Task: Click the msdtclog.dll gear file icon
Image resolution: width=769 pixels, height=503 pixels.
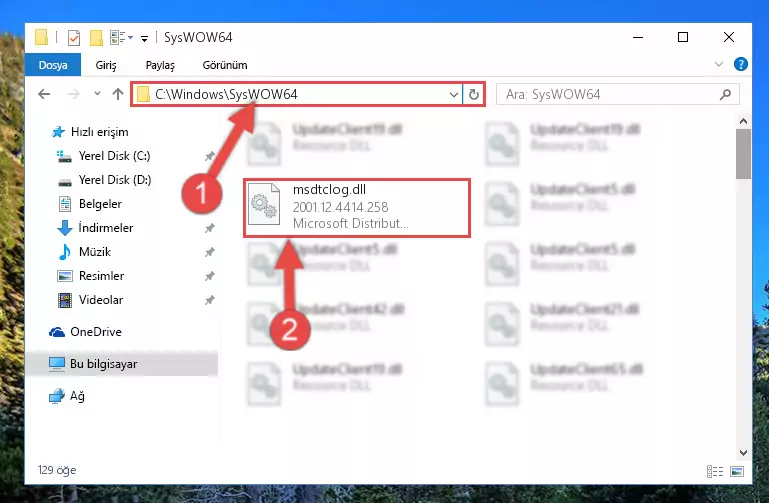Action: coord(264,204)
